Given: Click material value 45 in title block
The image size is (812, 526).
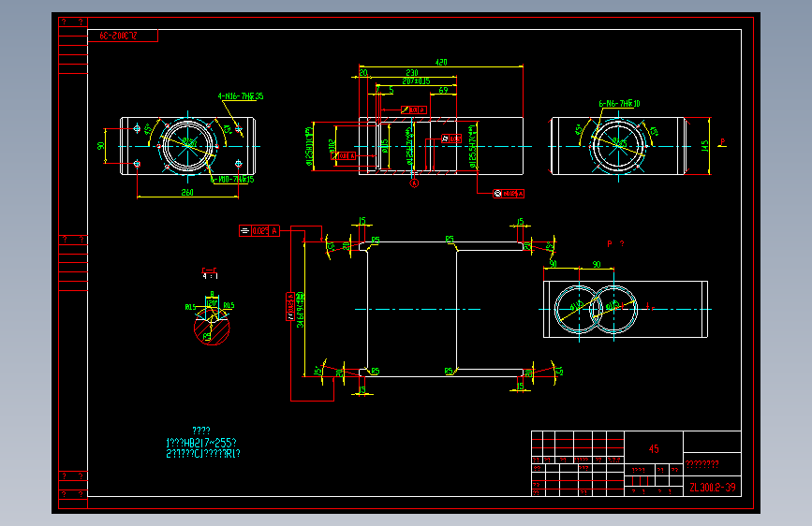Looking at the screenshot, I should point(654,449).
